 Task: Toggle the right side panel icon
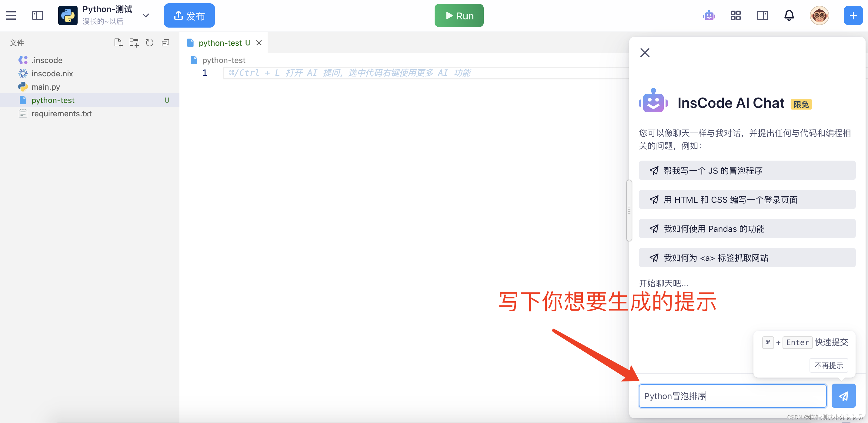762,15
